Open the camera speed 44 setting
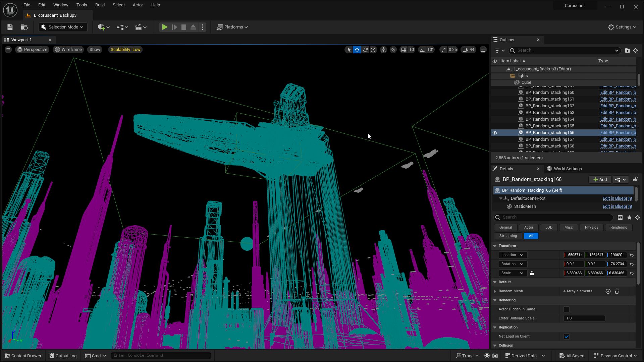This screenshot has height=362, width=644. pyautogui.click(x=469, y=50)
